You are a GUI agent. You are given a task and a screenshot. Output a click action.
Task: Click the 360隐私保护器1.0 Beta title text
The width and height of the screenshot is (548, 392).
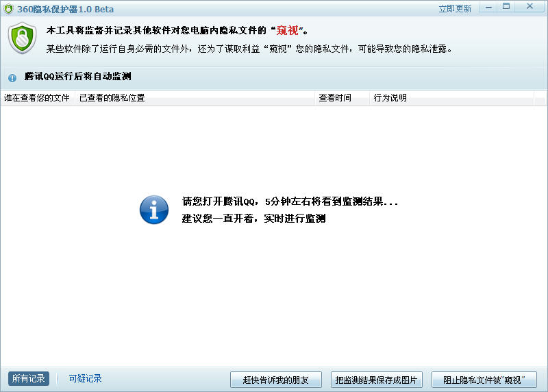(65, 9)
